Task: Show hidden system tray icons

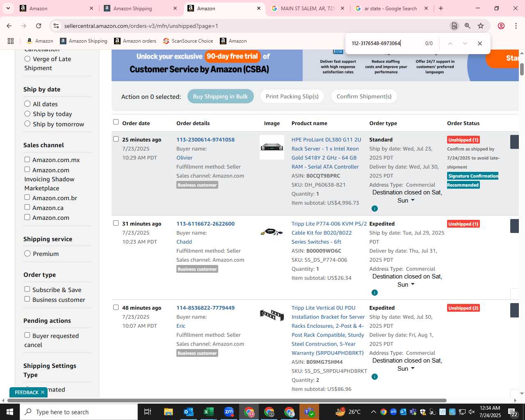Action: 373,412
